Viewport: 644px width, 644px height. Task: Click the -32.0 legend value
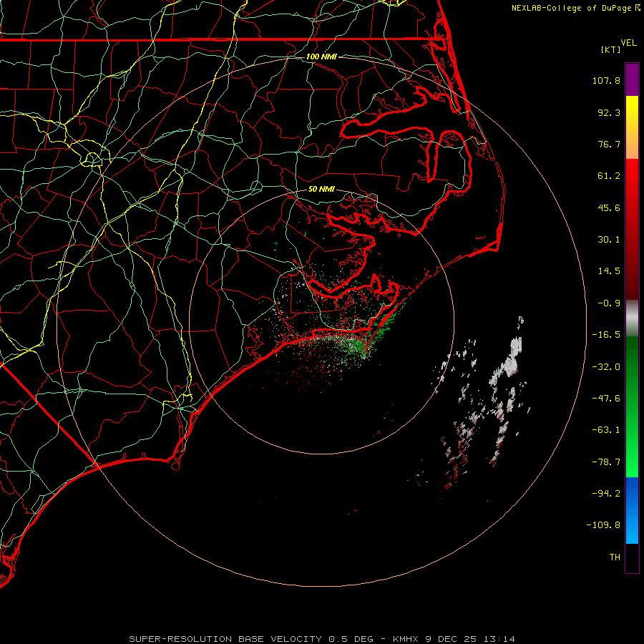click(x=606, y=367)
